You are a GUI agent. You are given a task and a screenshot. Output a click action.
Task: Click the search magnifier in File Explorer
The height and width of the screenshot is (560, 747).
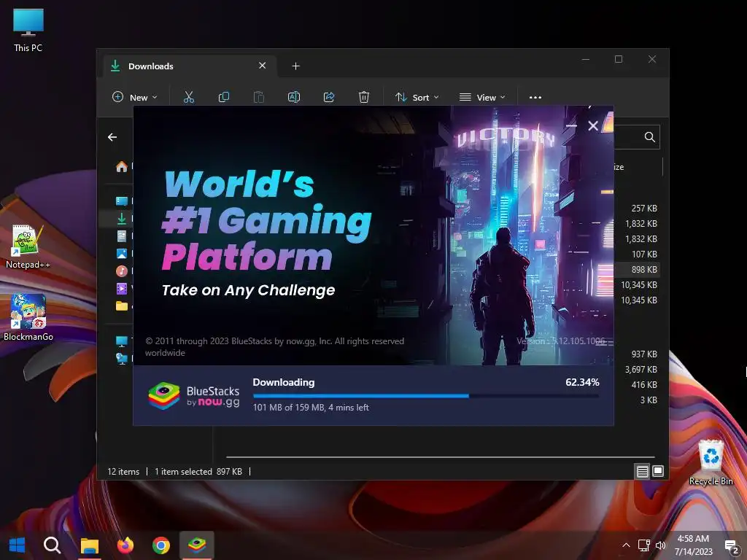tap(649, 137)
